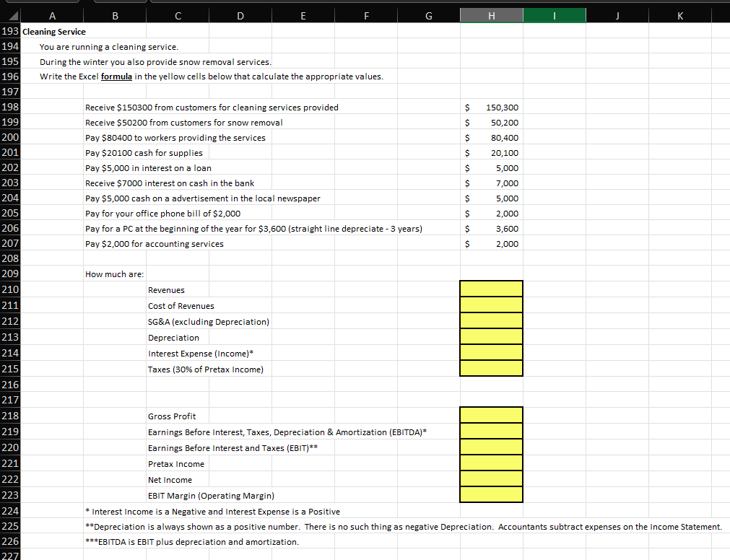Select the cell with value 80,400
Viewport: 730px width, 560px height.
pyautogui.click(x=491, y=138)
